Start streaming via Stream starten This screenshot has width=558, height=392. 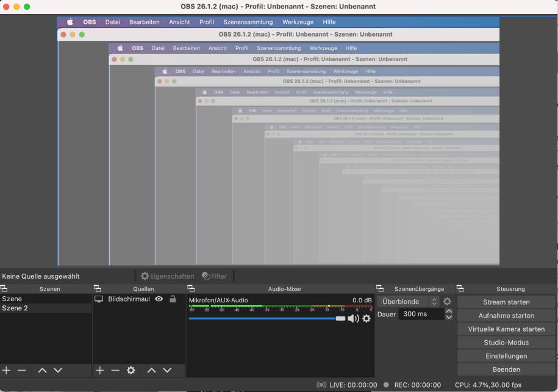[506, 302]
